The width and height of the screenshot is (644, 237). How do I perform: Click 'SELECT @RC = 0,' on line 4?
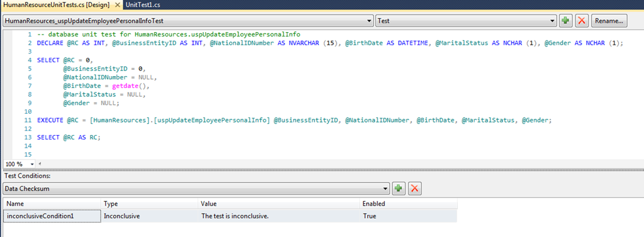point(65,60)
